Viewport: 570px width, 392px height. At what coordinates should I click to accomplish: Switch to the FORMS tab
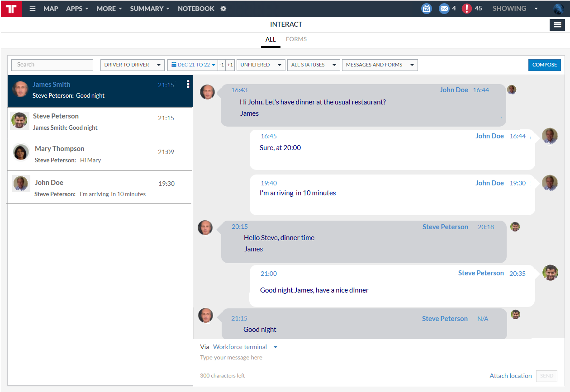296,39
